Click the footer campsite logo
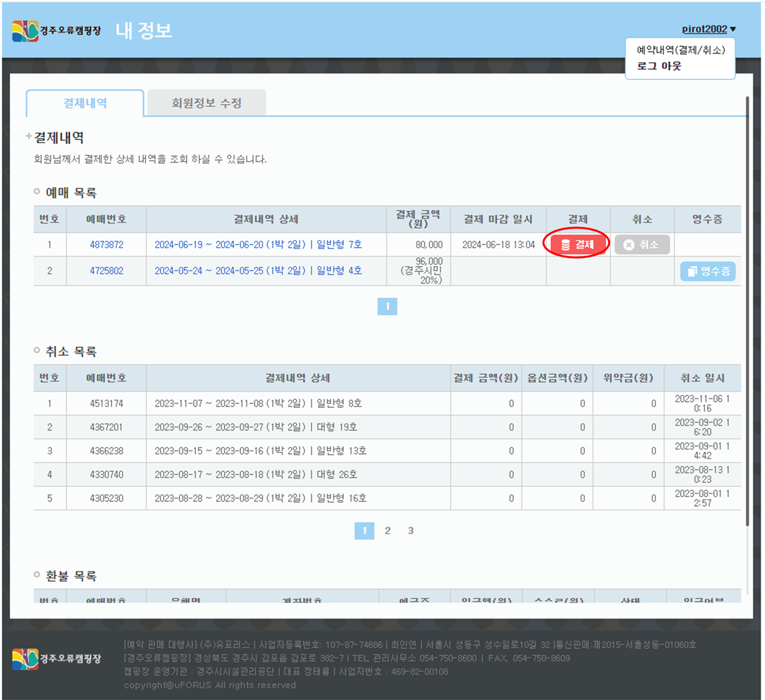Viewport: 765px width, 700px height. (x=56, y=659)
